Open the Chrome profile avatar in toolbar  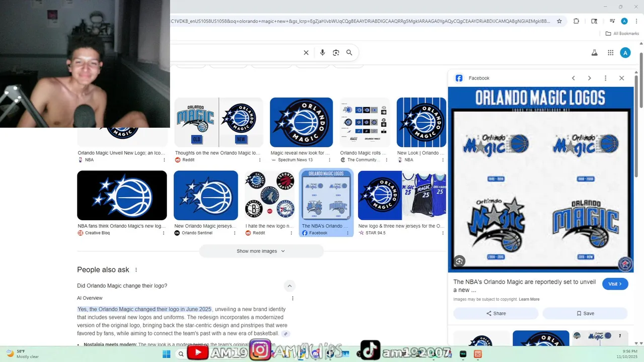624,21
